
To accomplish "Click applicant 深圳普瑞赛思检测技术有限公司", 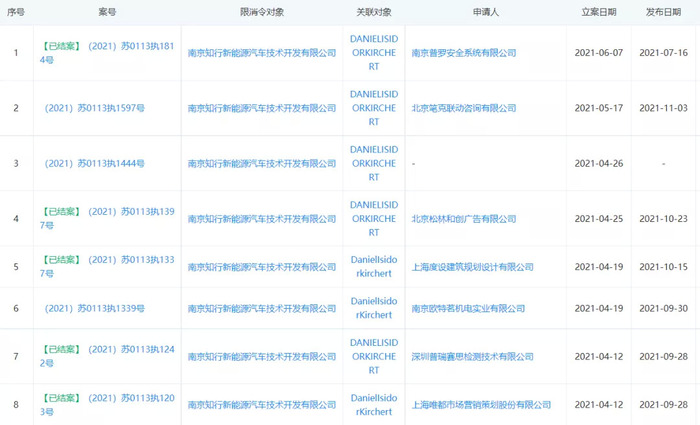I will [472, 357].
